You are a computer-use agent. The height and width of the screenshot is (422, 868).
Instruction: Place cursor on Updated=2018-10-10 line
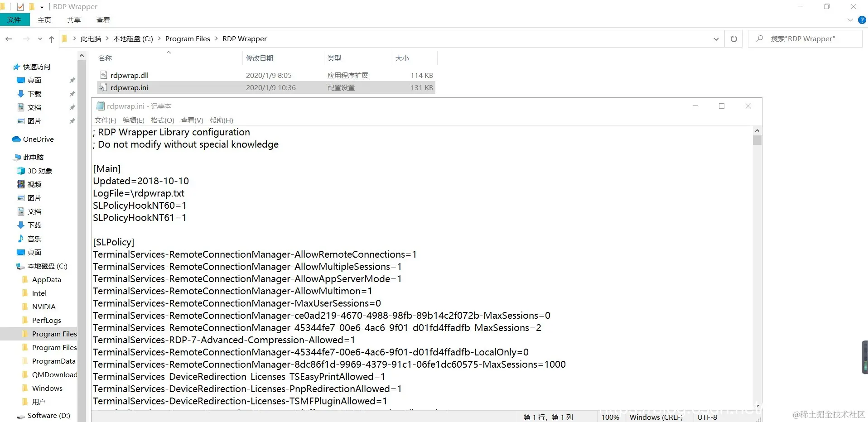141,181
